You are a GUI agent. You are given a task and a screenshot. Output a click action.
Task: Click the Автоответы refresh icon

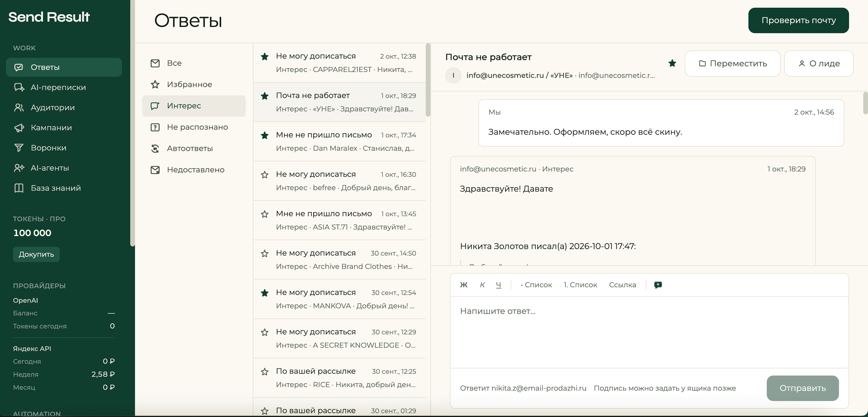coord(155,148)
